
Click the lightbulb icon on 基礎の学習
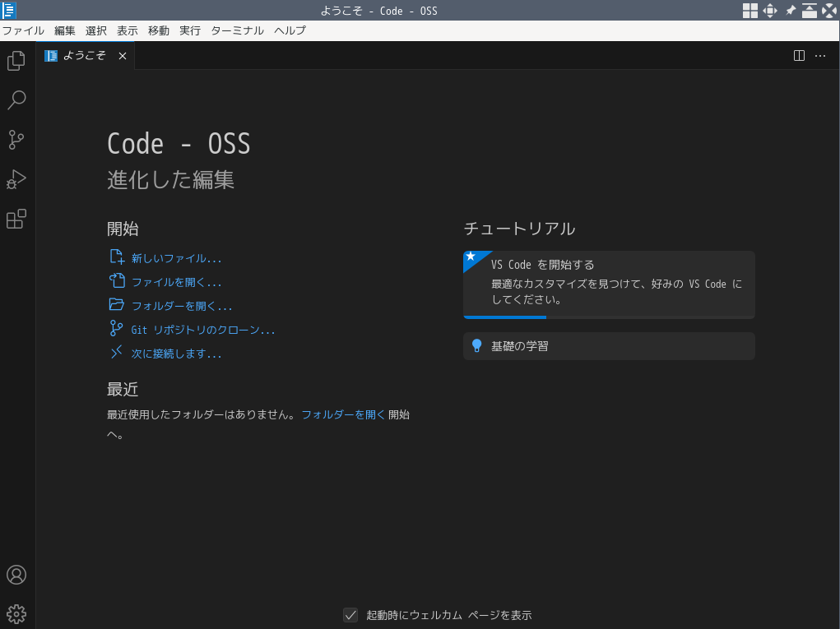477,346
